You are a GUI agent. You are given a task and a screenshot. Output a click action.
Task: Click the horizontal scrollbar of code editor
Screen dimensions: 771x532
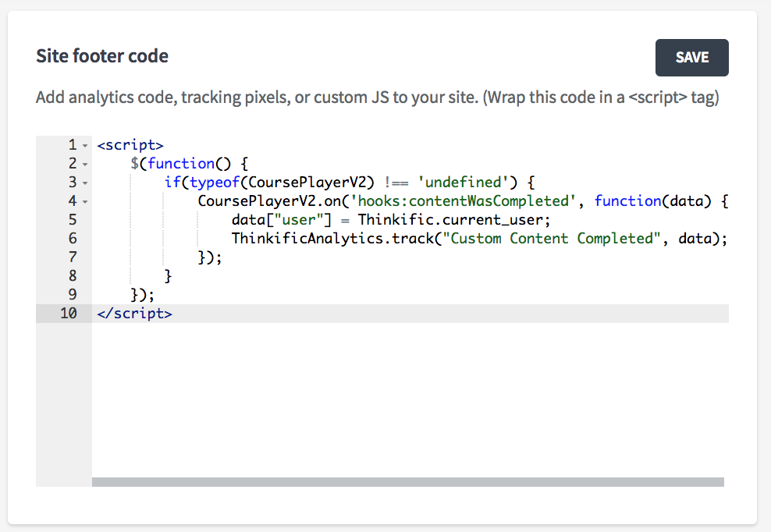[407, 482]
